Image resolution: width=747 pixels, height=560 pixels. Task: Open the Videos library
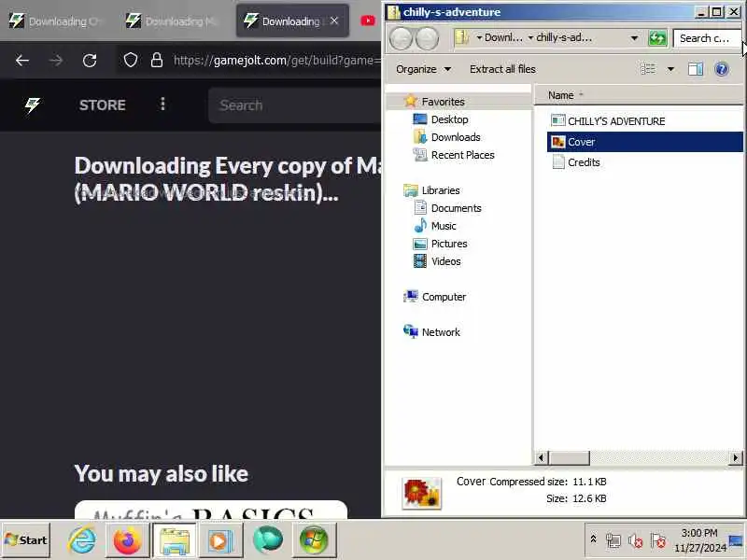tap(437, 261)
